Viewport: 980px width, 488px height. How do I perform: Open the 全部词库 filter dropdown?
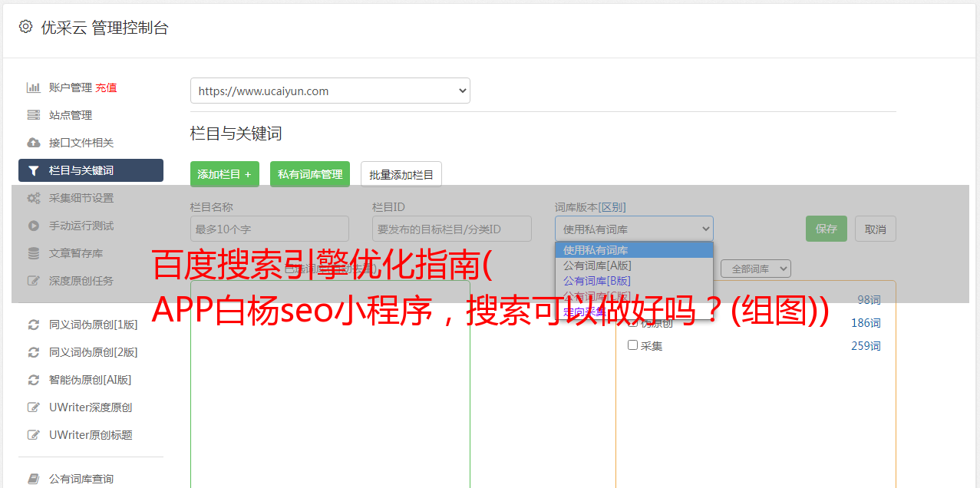(755, 269)
